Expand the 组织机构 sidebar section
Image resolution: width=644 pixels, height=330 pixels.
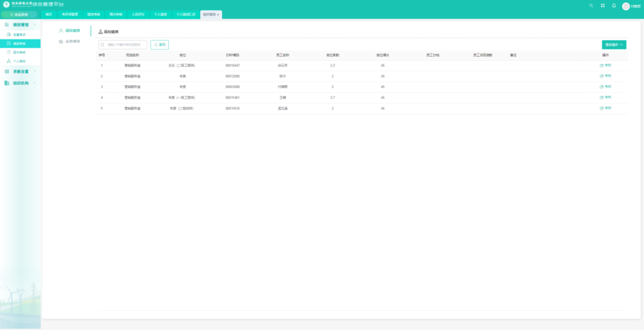[x=35, y=83]
